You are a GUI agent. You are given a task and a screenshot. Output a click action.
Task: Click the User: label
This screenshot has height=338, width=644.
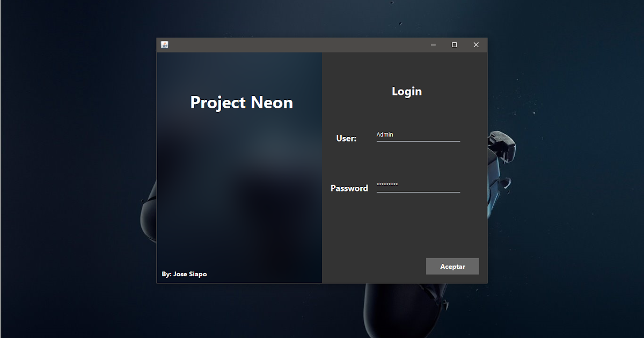point(346,138)
